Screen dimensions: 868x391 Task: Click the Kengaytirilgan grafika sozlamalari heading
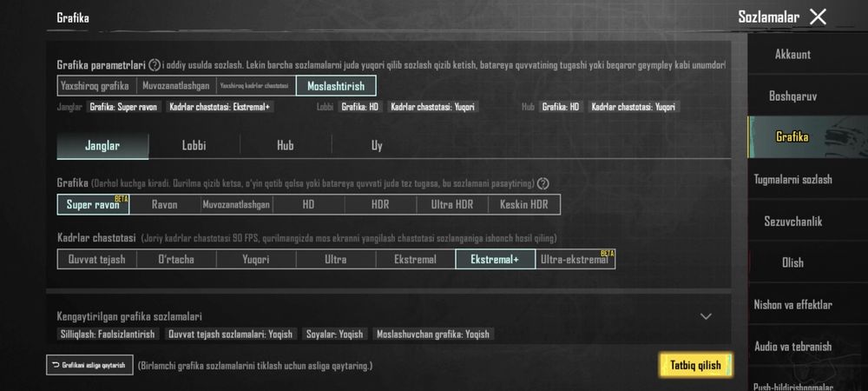coord(129,317)
